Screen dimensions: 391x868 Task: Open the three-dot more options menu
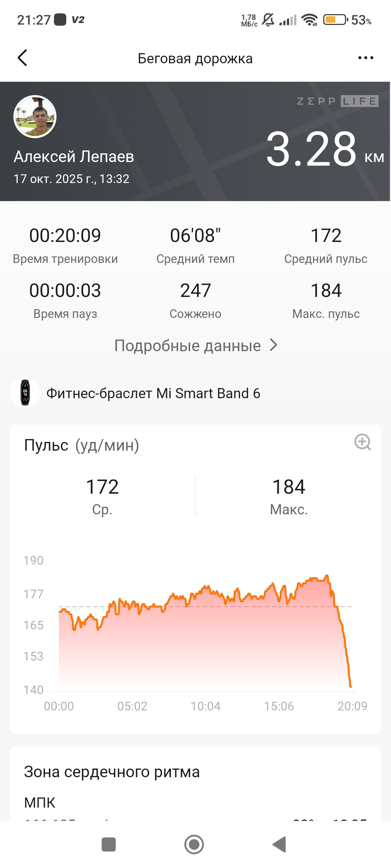(x=366, y=58)
